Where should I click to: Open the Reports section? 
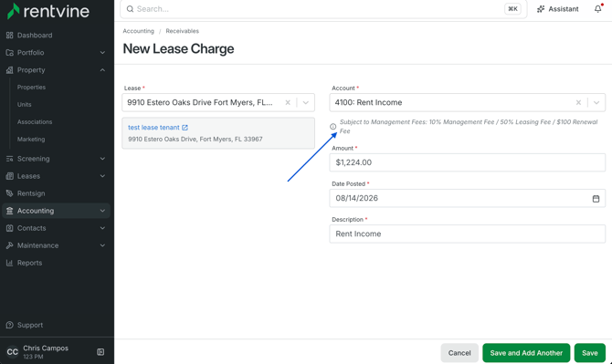coord(29,263)
